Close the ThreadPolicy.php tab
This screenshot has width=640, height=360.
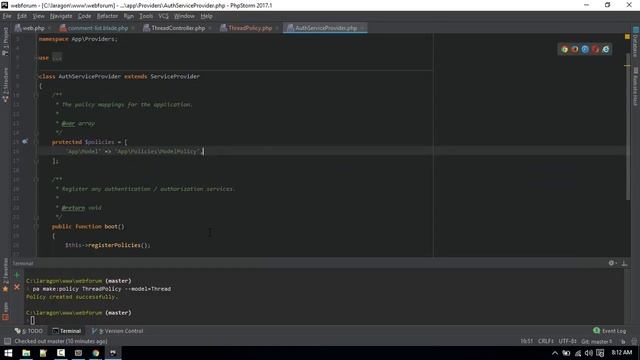pos(277,28)
